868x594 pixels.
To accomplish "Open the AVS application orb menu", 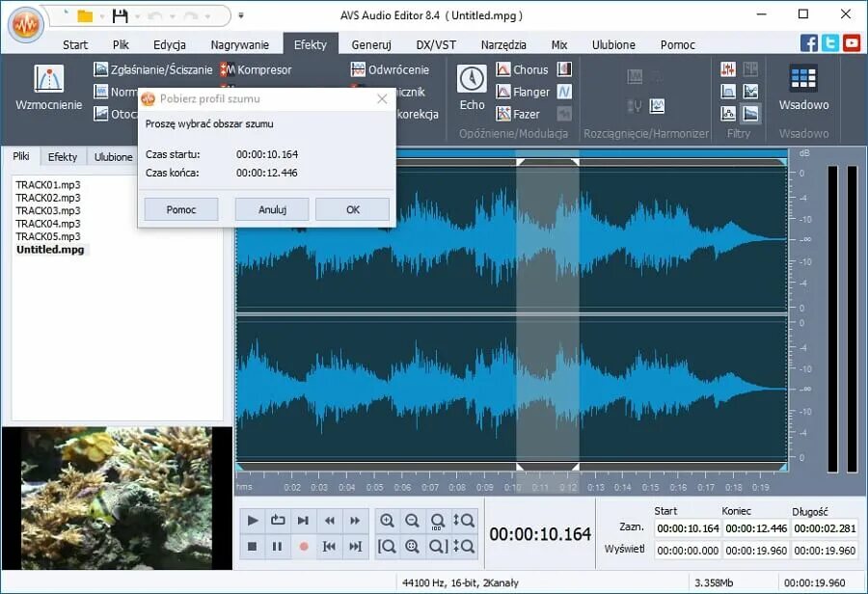I will [25, 24].
